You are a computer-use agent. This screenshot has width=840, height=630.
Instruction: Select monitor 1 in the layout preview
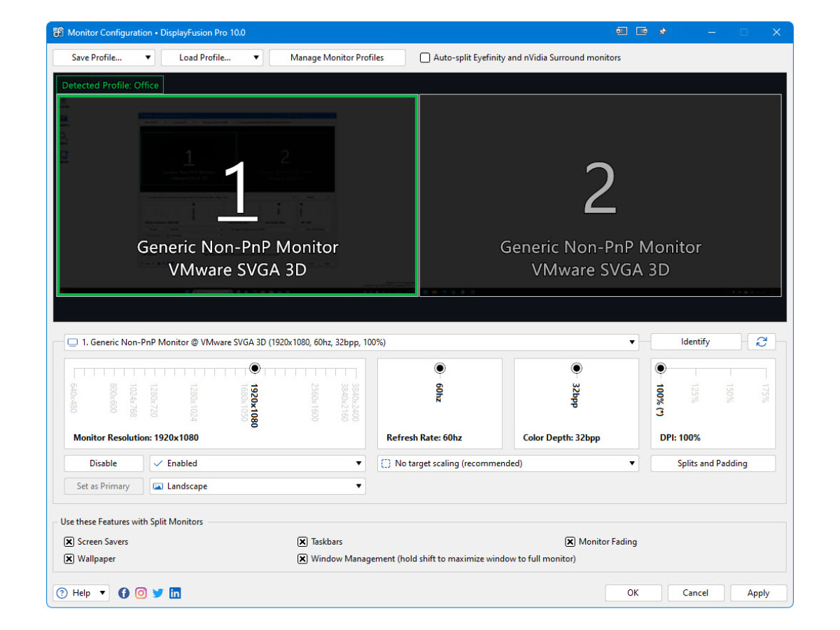point(237,196)
